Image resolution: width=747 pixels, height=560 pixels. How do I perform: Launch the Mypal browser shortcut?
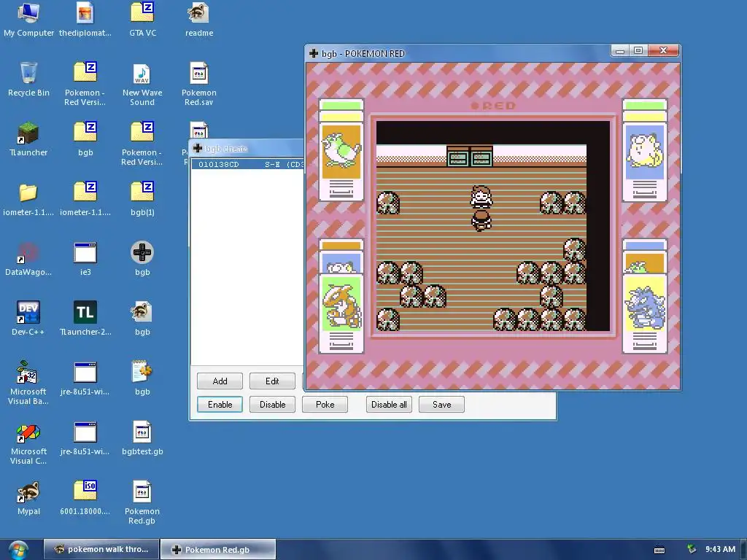(x=28, y=498)
